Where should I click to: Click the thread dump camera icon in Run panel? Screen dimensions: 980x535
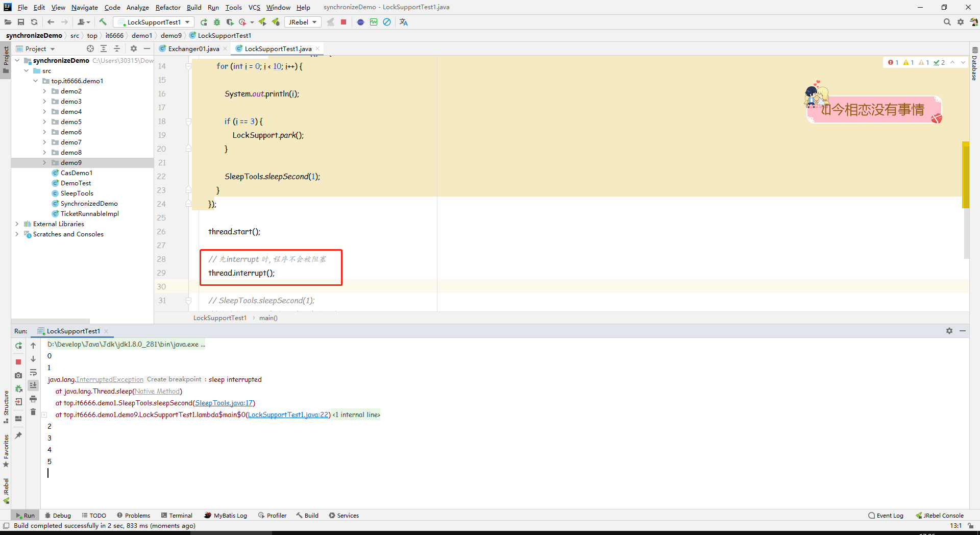click(x=18, y=375)
